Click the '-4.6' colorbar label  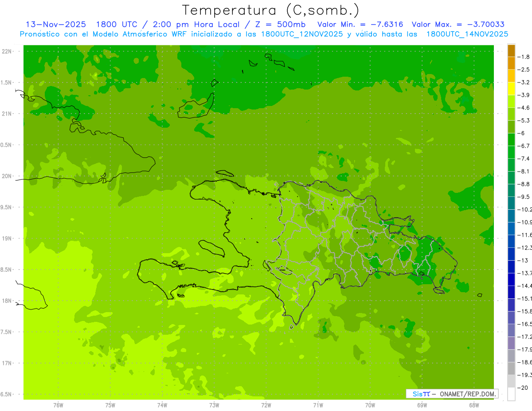[524, 108]
